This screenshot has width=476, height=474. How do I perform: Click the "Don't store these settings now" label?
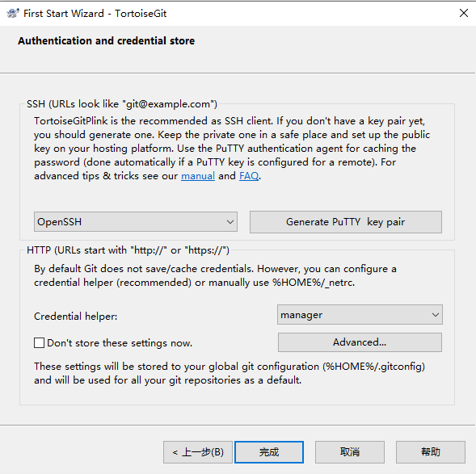click(120, 343)
